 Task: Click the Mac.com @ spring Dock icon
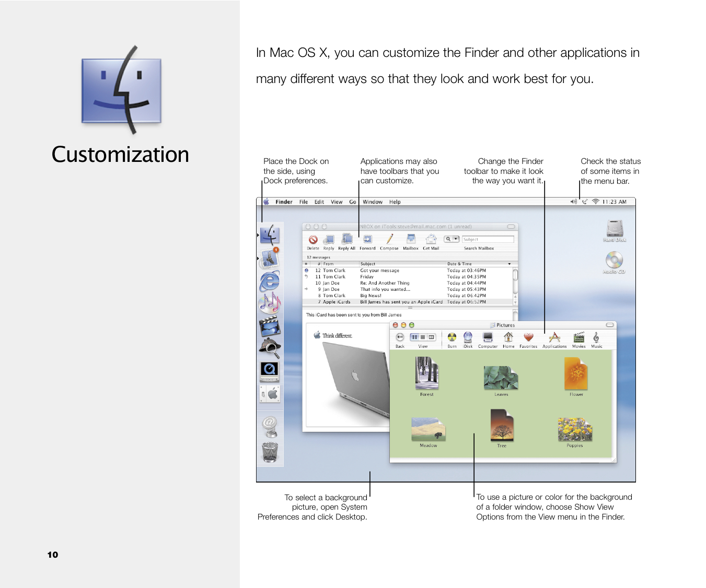(x=270, y=426)
